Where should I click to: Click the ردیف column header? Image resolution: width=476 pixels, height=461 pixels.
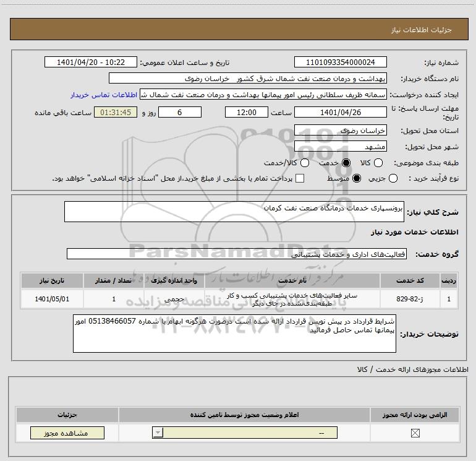[449, 280]
